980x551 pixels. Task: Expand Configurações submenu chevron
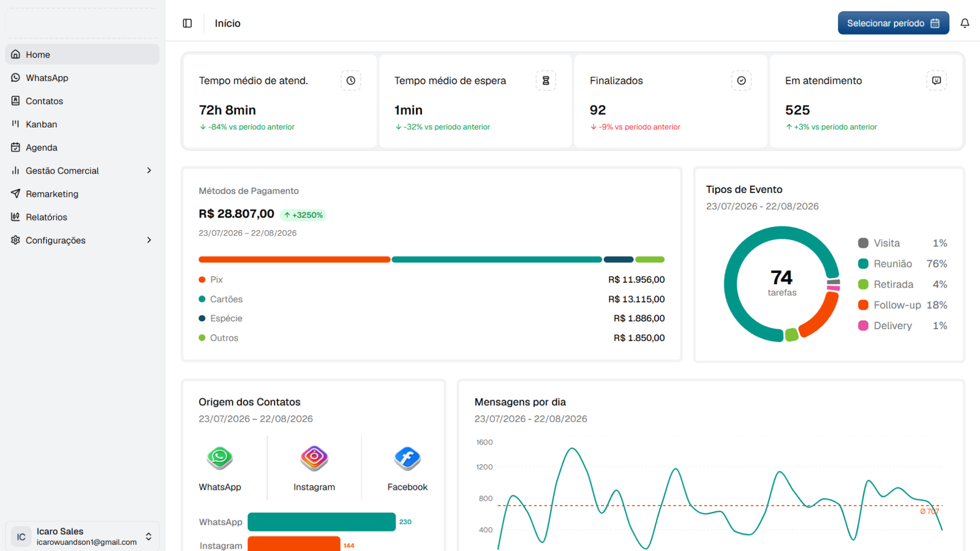tap(149, 240)
